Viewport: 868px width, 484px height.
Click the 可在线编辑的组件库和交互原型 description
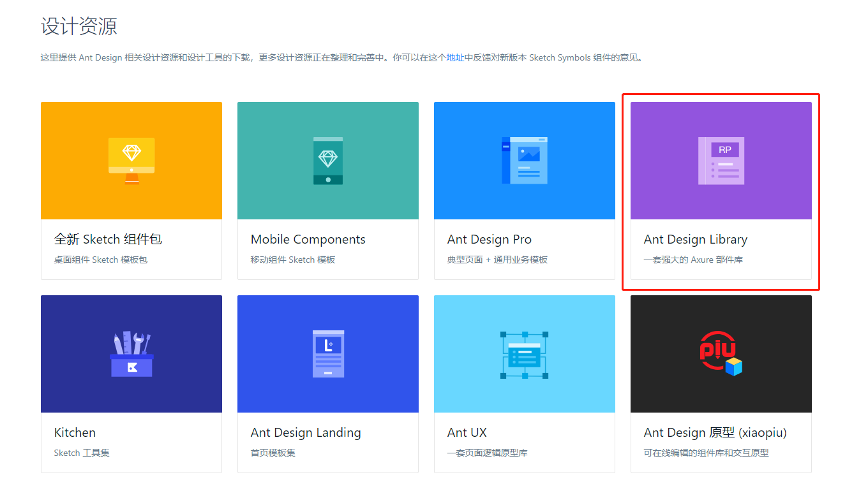pyautogui.click(x=707, y=453)
